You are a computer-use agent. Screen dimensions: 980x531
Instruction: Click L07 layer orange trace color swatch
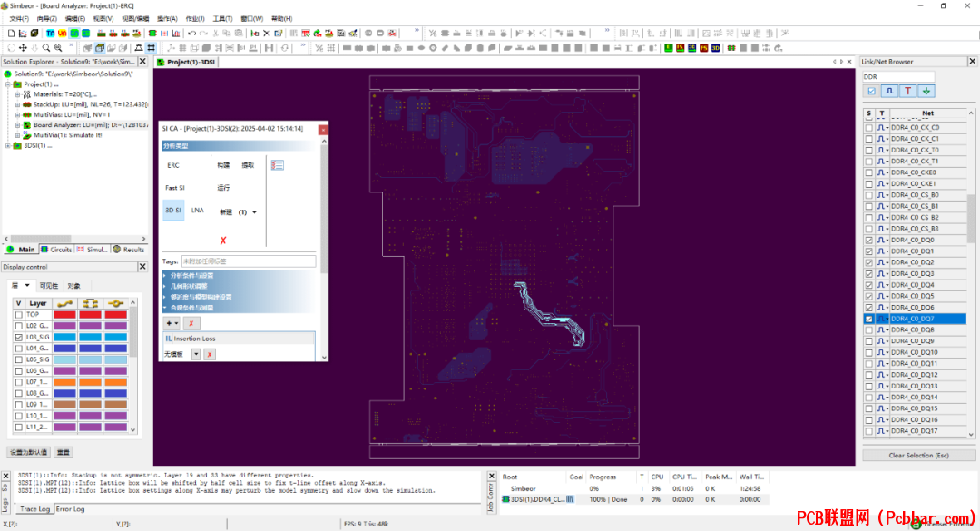(64, 382)
